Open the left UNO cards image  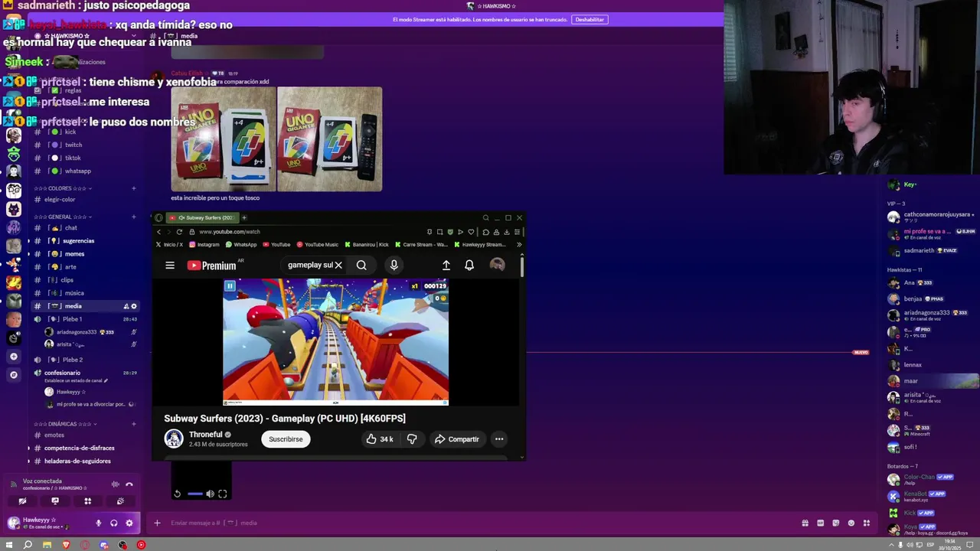[223, 139]
